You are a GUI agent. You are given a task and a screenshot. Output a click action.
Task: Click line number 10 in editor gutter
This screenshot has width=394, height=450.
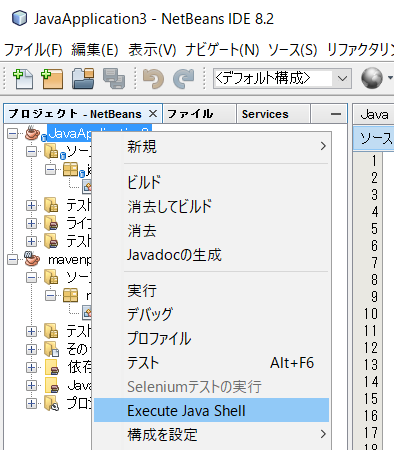coord(371,314)
